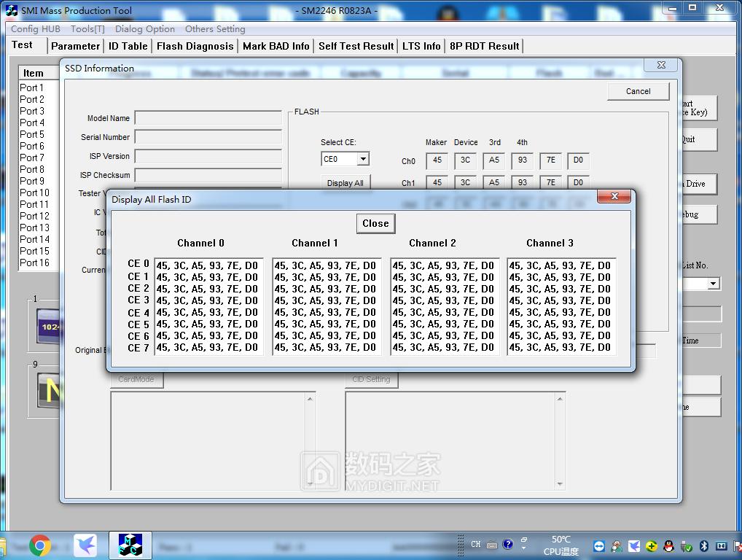This screenshot has width=742, height=560.
Task: Click the SMI Mass Production Tool taskbar icon
Action: click(x=130, y=545)
